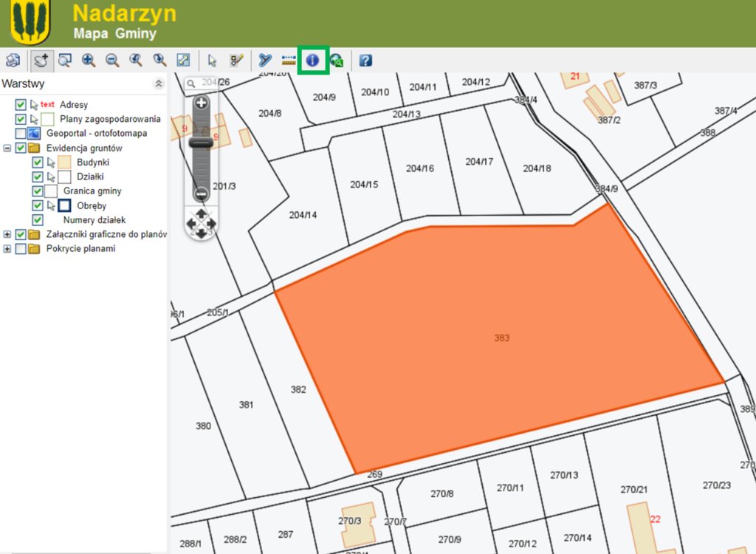Click the globe search icon
This screenshot has height=554, width=756.
(337, 61)
